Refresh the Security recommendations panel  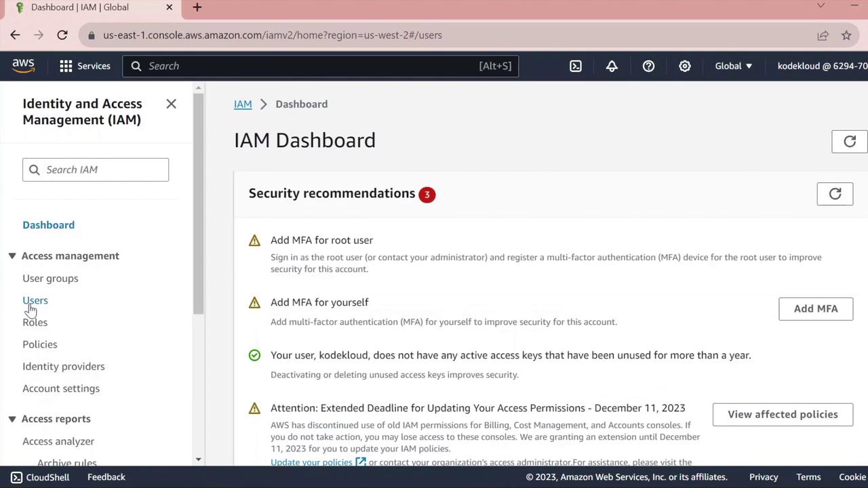835,194
